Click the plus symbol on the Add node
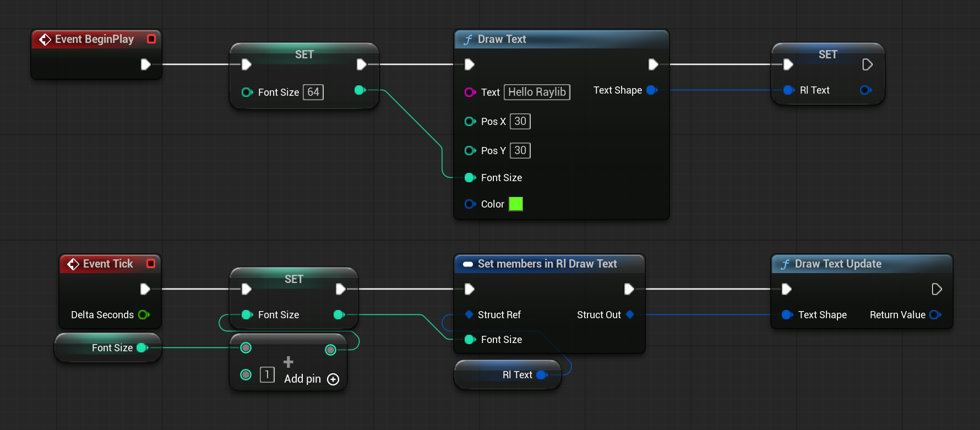The image size is (980, 430). click(288, 362)
